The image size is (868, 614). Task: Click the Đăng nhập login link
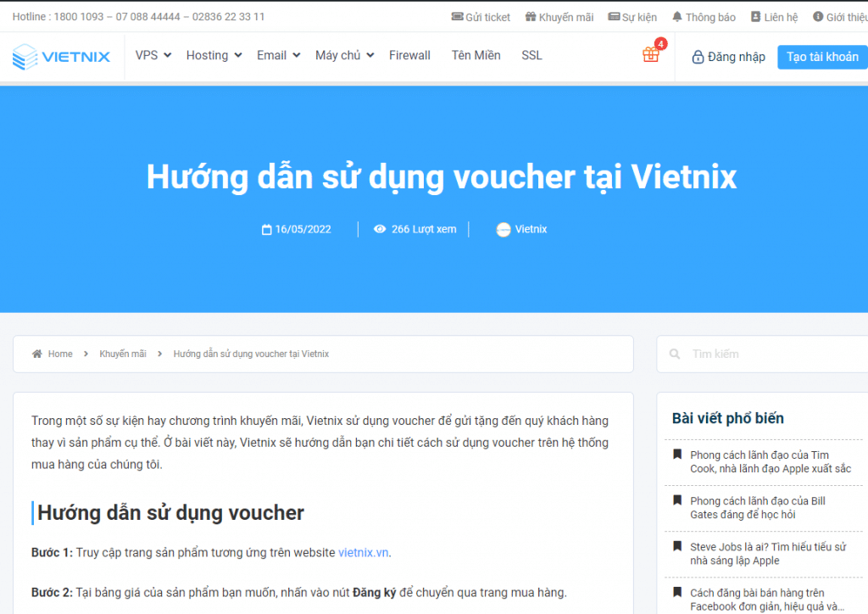pyautogui.click(x=728, y=57)
